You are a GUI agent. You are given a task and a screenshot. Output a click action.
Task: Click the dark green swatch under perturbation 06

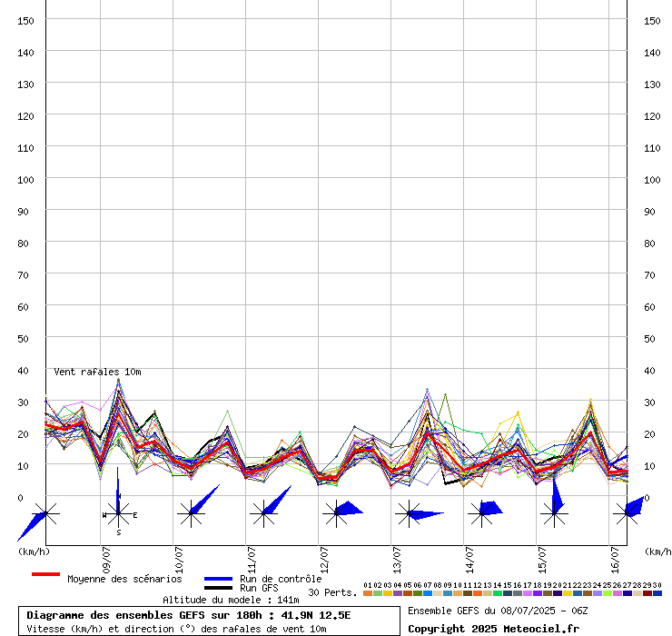coord(418,593)
